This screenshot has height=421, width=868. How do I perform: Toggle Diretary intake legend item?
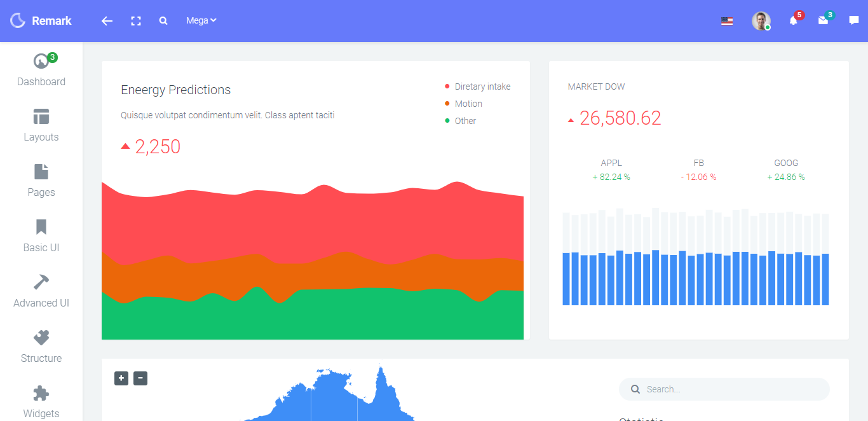pyautogui.click(x=482, y=86)
